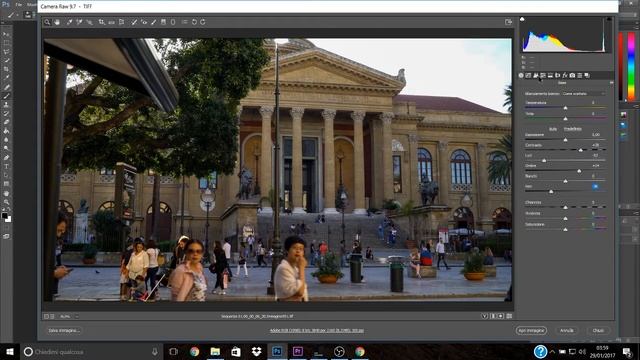Switch to the Split Toning panel tab
The width and height of the screenshot is (640, 360).
tap(550, 76)
